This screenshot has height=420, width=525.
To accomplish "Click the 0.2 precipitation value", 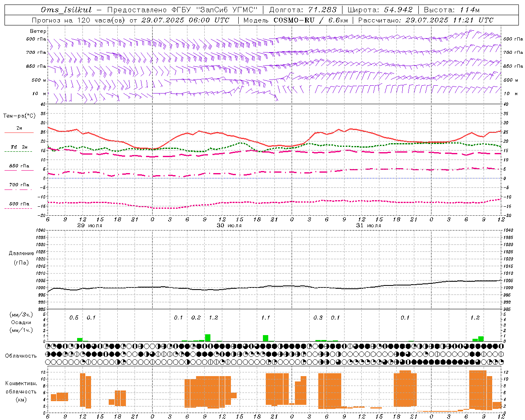I will click(196, 317).
